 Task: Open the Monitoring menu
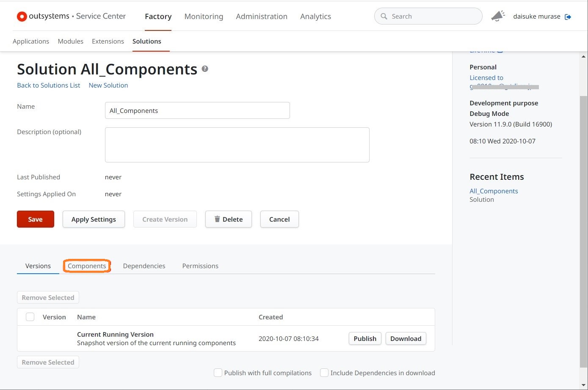pos(204,16)
